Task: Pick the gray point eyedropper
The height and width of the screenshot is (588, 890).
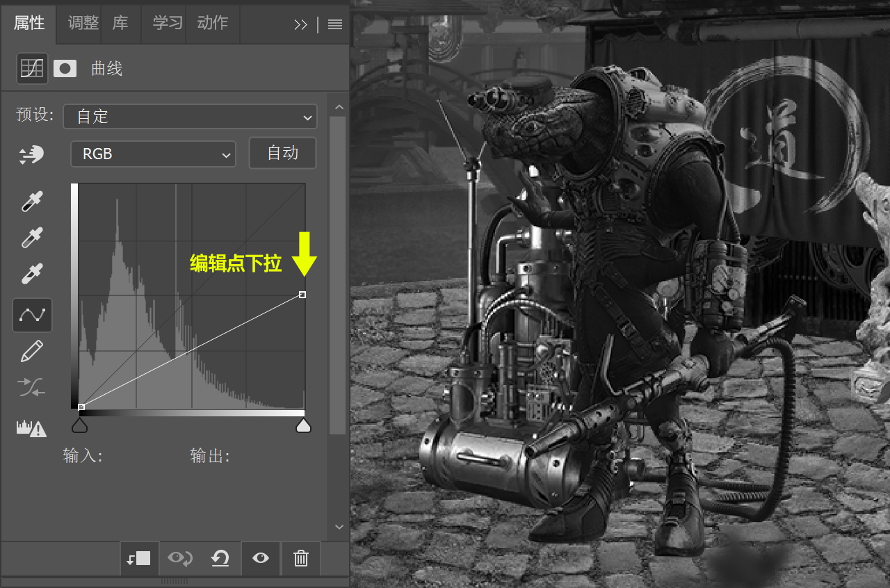Action: click(31, 238)
